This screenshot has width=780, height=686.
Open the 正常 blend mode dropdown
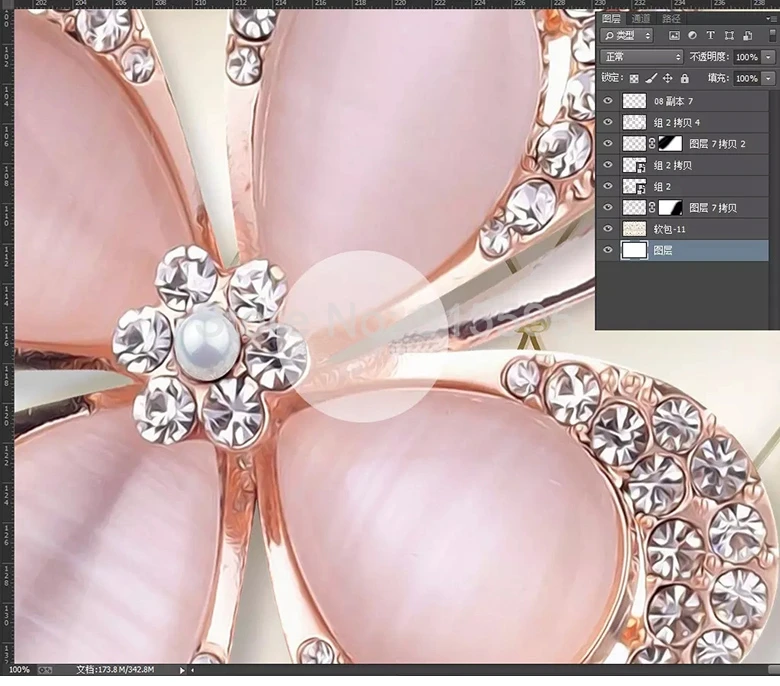pyautogui.click(x=642, y=57)
